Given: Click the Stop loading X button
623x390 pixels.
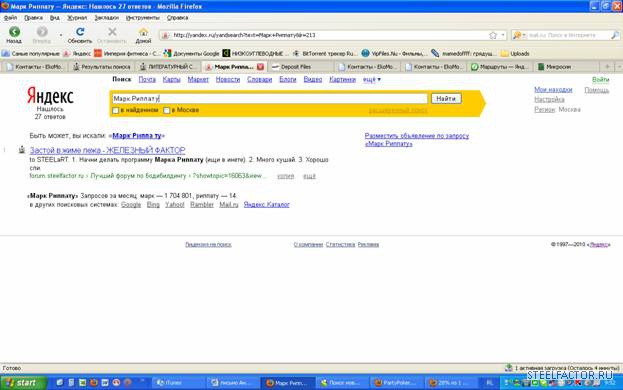Looking at the screenshot, I should pos(112,32).
